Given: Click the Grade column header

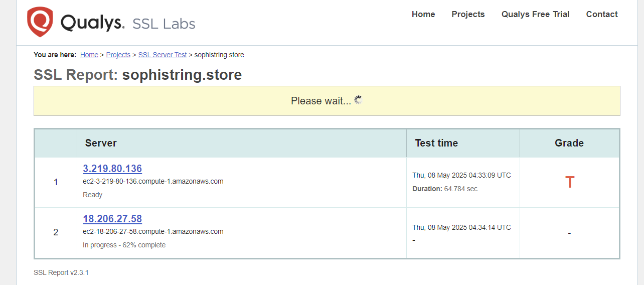Looking at the screenshot, I should (569, 143).
